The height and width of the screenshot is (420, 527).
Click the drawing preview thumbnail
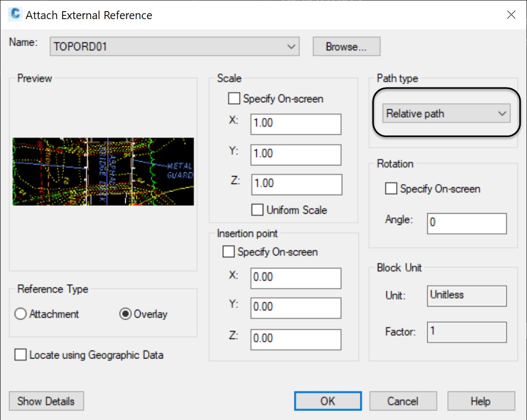coord(103,171)
